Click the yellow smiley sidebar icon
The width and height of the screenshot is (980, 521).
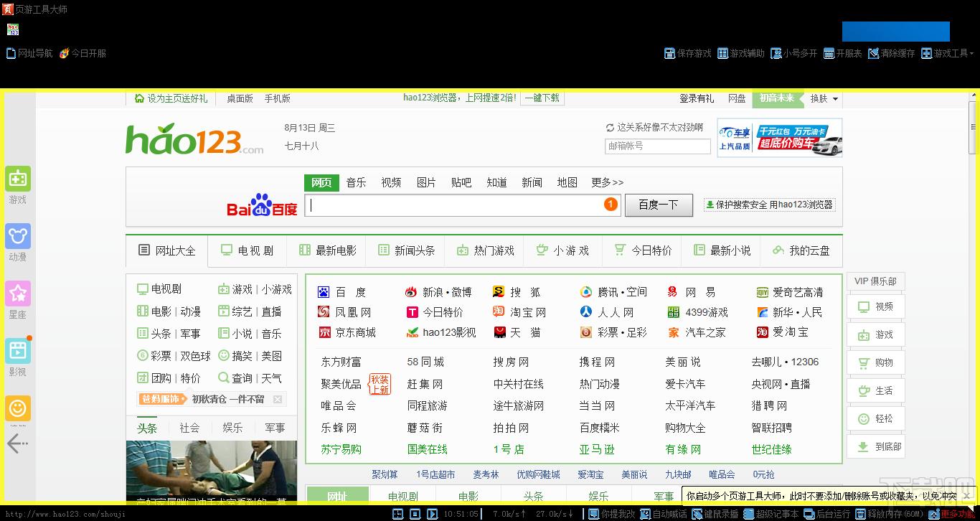click(x=18, y=408)
